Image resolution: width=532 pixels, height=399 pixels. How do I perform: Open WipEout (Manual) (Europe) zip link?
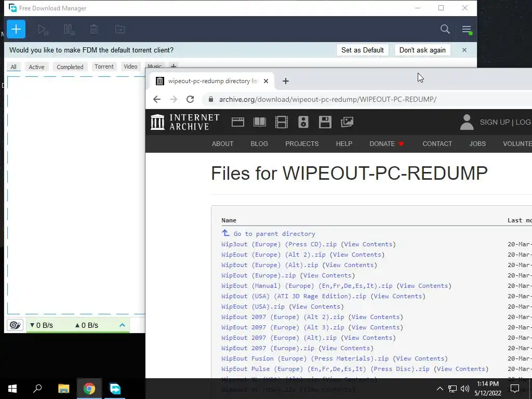click(307, 286)
